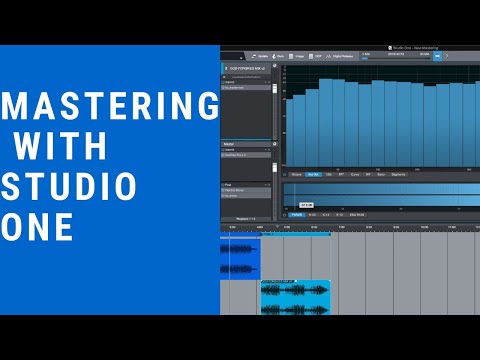Click the question mark help icon
Image resolution: width=480 pixels, height=360 pixels.
447,56
